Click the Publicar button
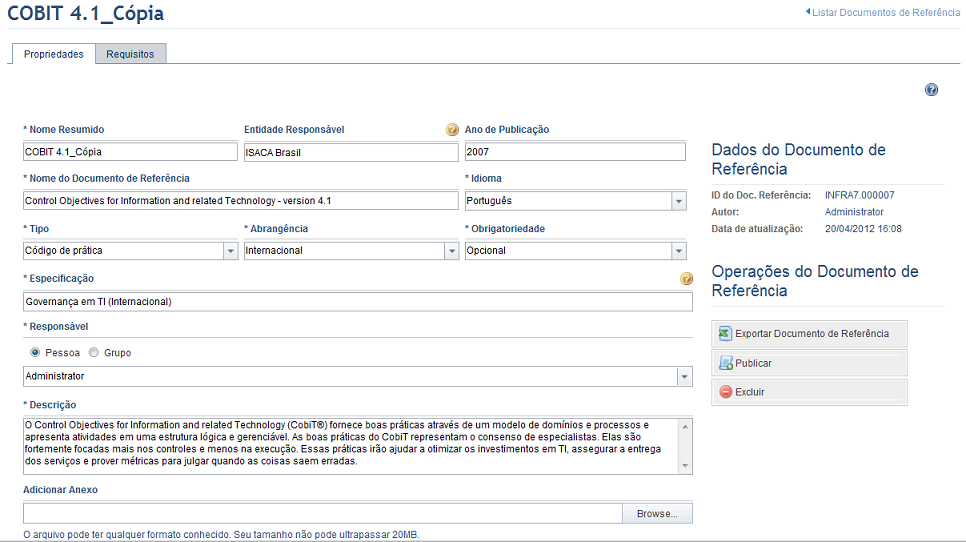The height and width of the screenshot is (542, 966). [x=809, y=363]
